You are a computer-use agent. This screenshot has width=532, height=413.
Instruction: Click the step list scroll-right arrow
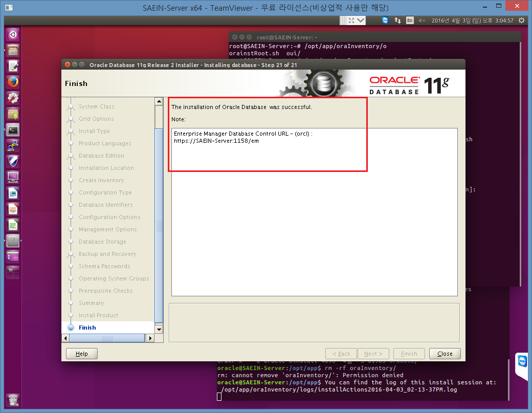[150, 338]
